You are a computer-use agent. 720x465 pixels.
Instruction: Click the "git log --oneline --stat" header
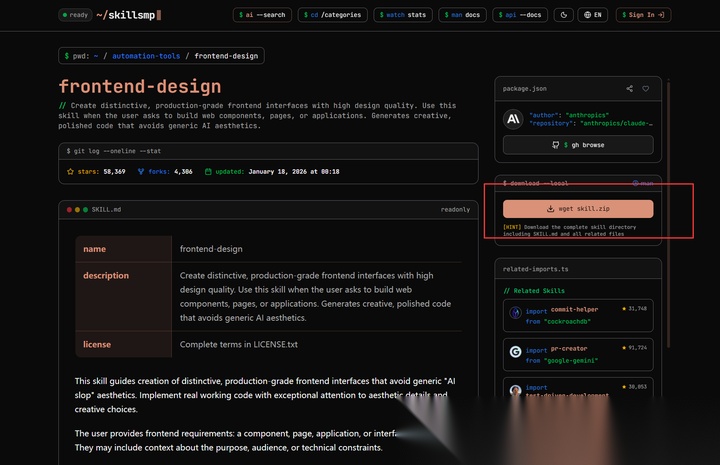point(113,151)
